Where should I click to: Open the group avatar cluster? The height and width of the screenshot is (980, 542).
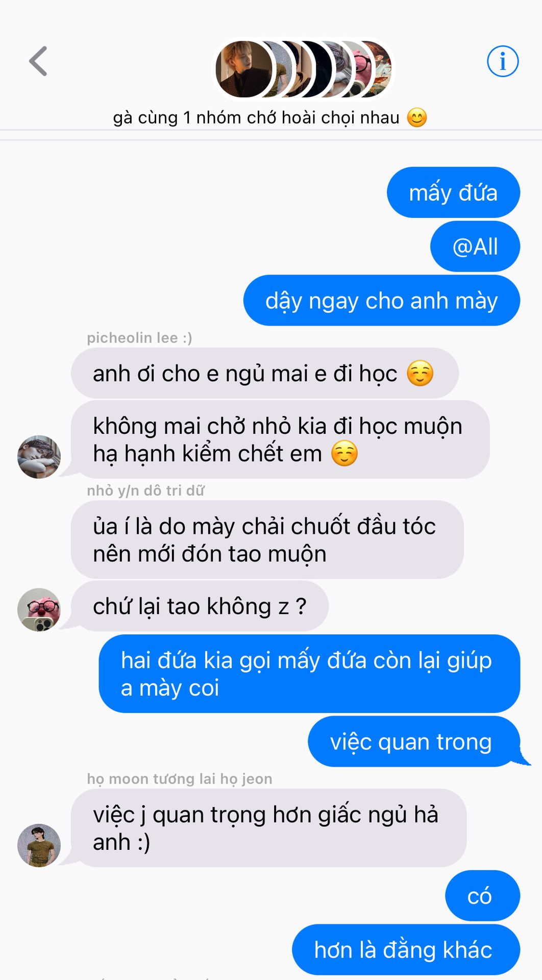[303, 69]
